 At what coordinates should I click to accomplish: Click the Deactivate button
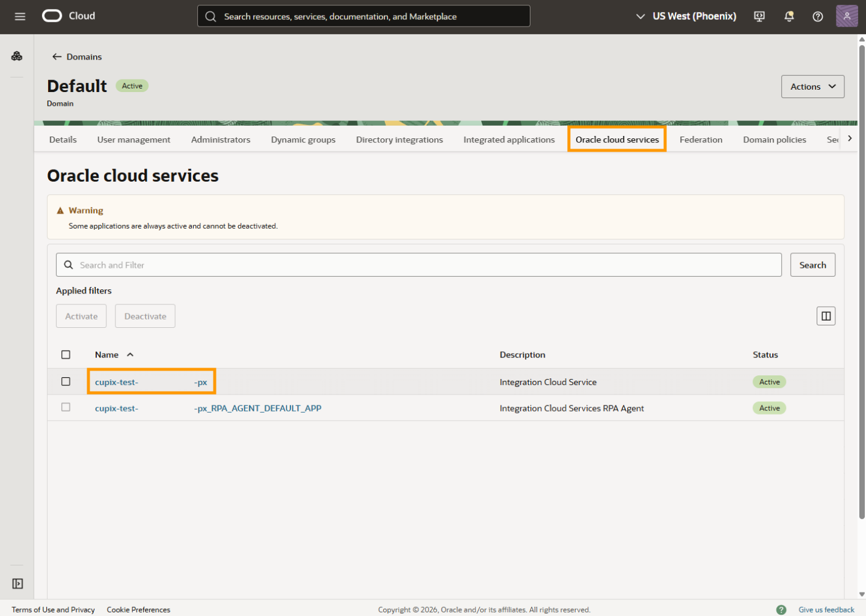point(146,316)
